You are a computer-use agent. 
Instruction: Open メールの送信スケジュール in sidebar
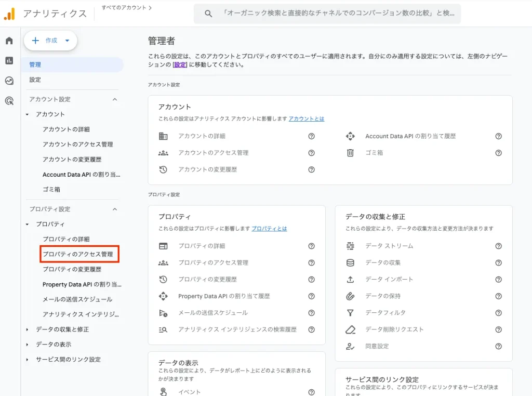pyautogui.click(x=77, y=299)
